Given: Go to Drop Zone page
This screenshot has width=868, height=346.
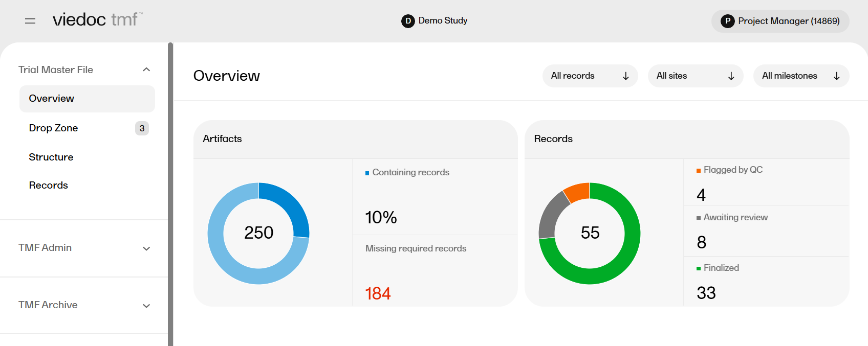Looking at the screenshot, I should [54, 128].
